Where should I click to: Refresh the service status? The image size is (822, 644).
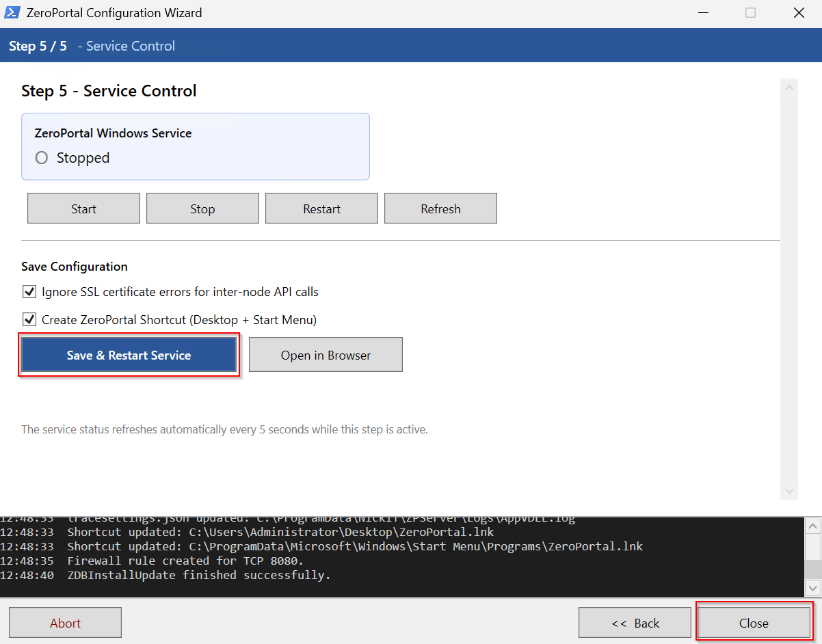(440, 209)
